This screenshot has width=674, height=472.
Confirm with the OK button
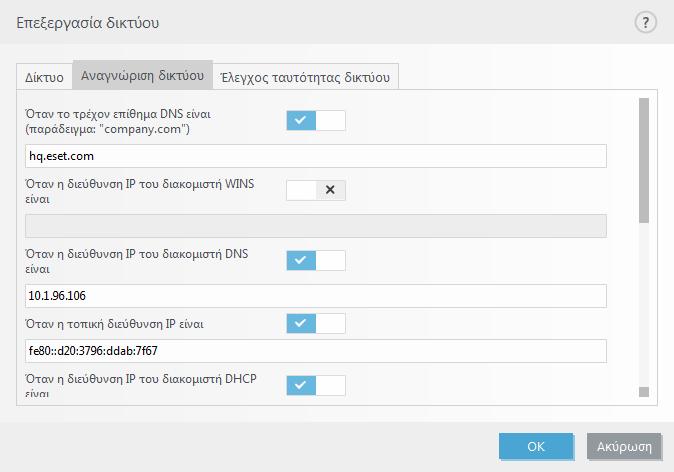(536, 447)
